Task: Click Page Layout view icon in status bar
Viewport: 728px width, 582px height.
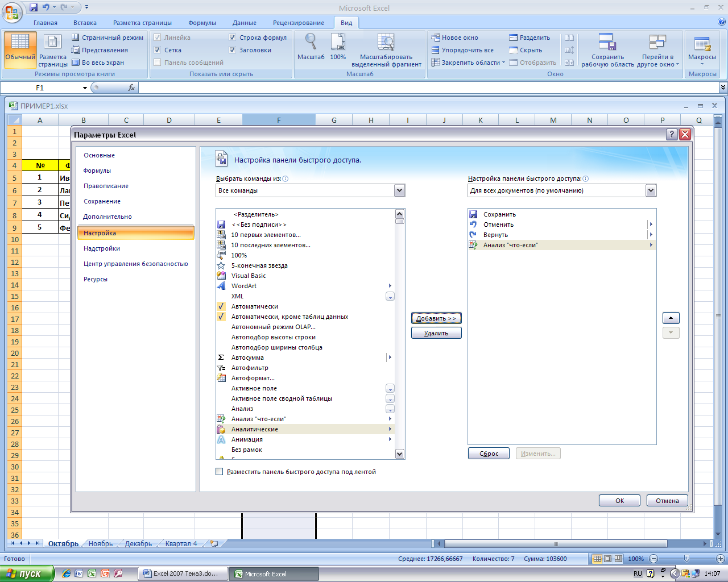Action: 607,559
